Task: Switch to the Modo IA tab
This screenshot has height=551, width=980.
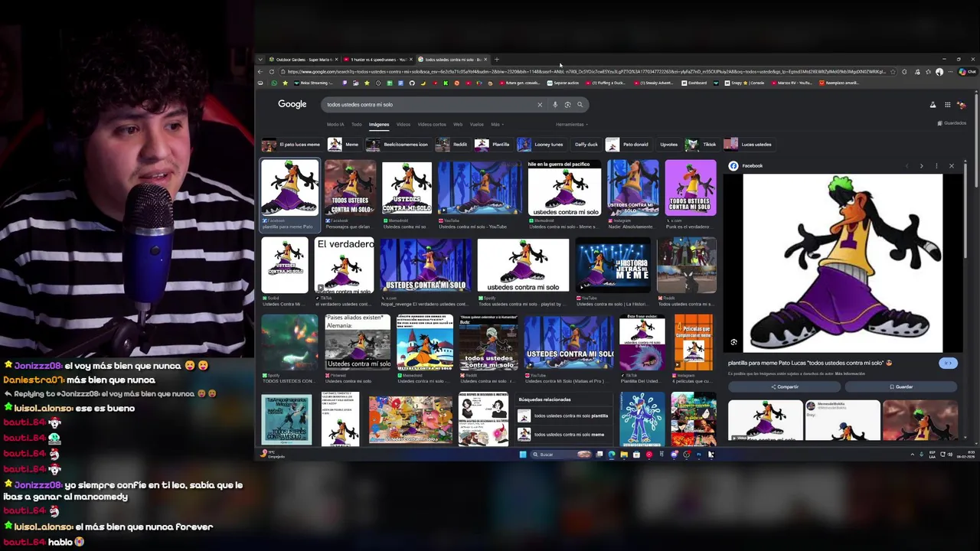Action: tap(335, 124)
